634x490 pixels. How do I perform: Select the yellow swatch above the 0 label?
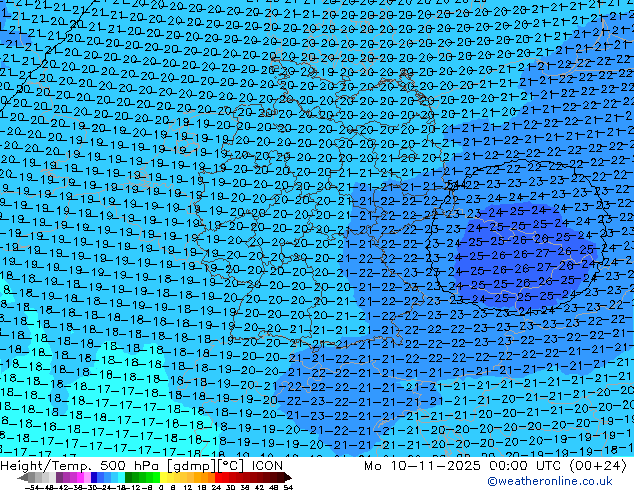[164, 478]
